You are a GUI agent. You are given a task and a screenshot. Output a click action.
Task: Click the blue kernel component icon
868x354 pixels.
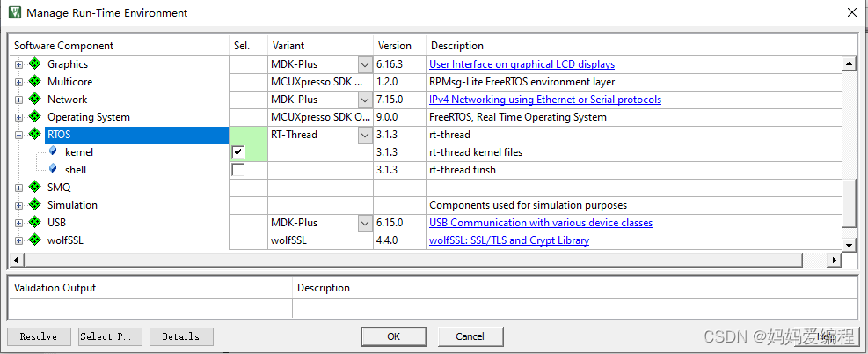click(53, 151)
